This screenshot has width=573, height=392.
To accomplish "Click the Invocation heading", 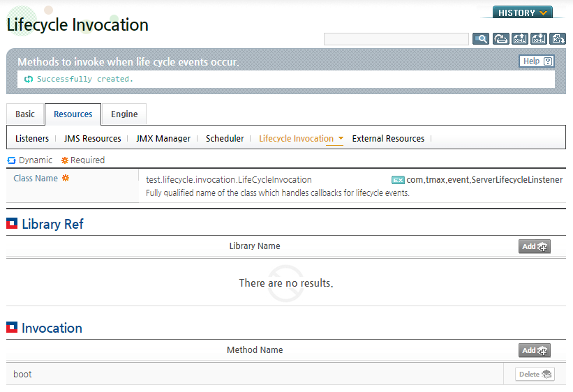I will click(52, 328).
